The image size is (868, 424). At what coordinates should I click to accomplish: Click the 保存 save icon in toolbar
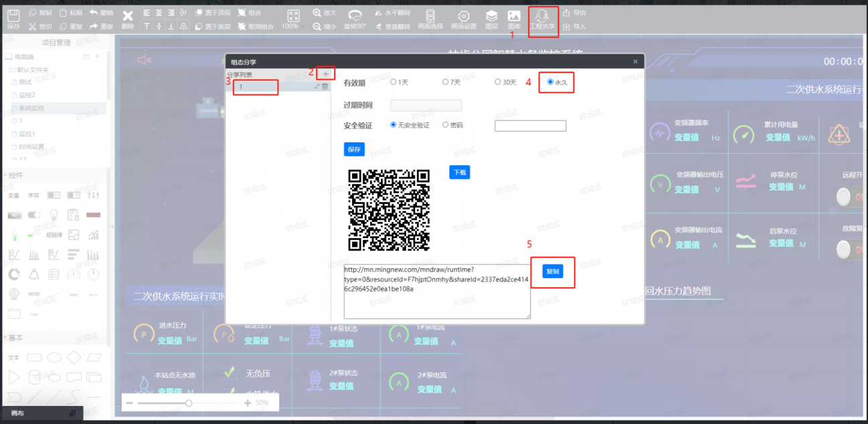(13, 19)
